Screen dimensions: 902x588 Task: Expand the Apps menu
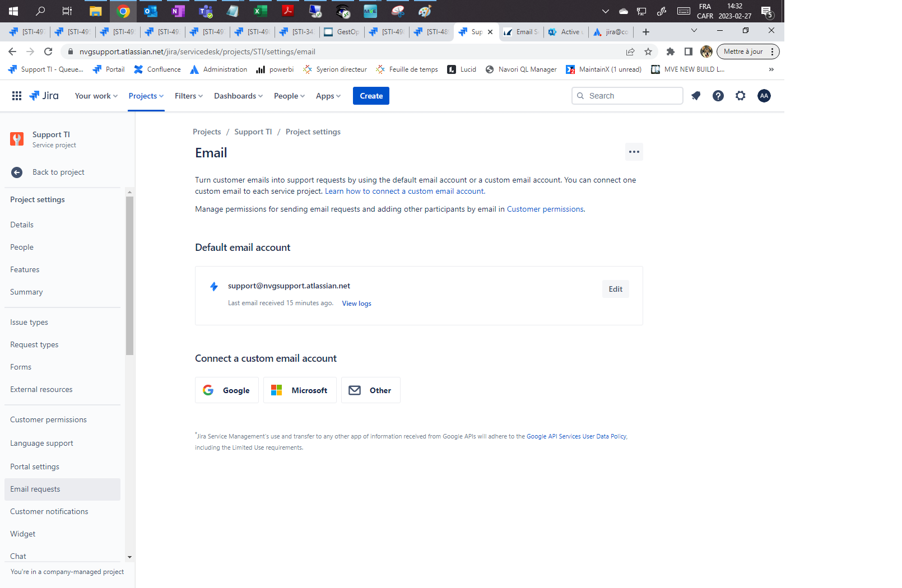328,95
